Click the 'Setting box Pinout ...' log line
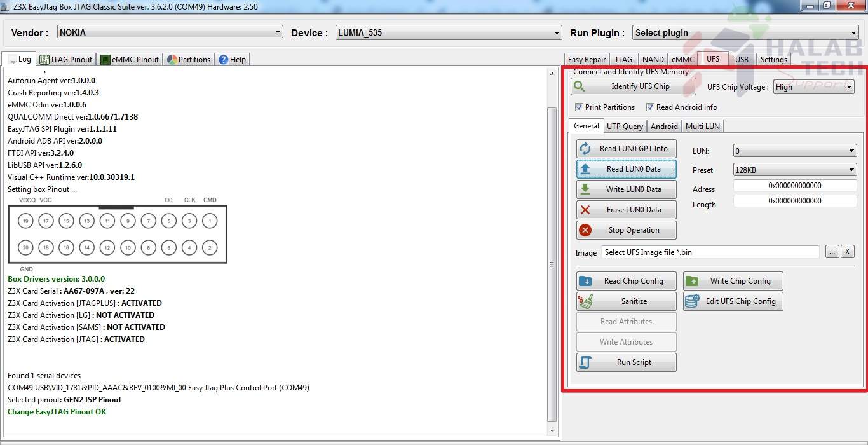The width and height of the screenshot is (868, 445). (43, 189)
